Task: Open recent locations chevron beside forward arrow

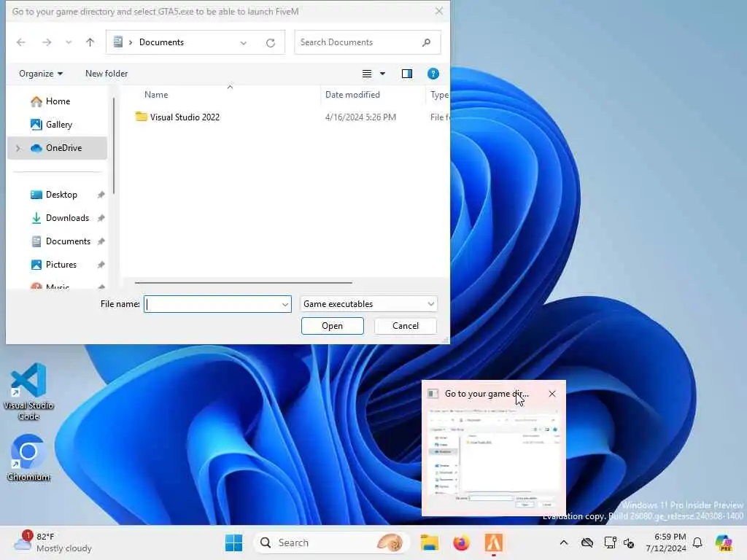Action: pos(69,42)
